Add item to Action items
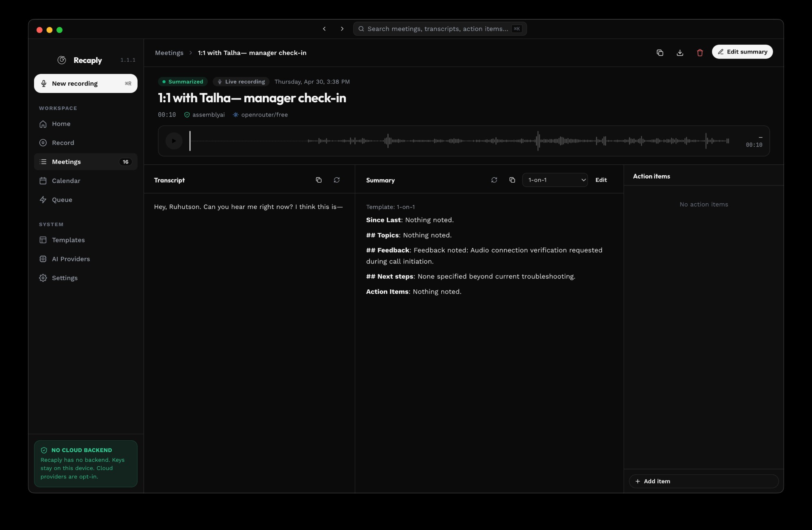The height and width of the screenshot is (530, 812). pyautogui.click(x=704, y=481)
